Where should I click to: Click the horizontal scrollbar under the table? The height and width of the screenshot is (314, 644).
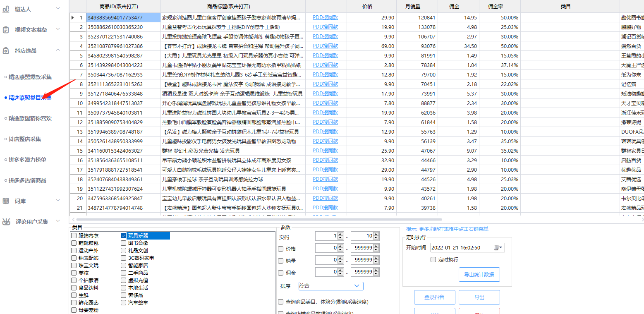[x=258, y=219]
